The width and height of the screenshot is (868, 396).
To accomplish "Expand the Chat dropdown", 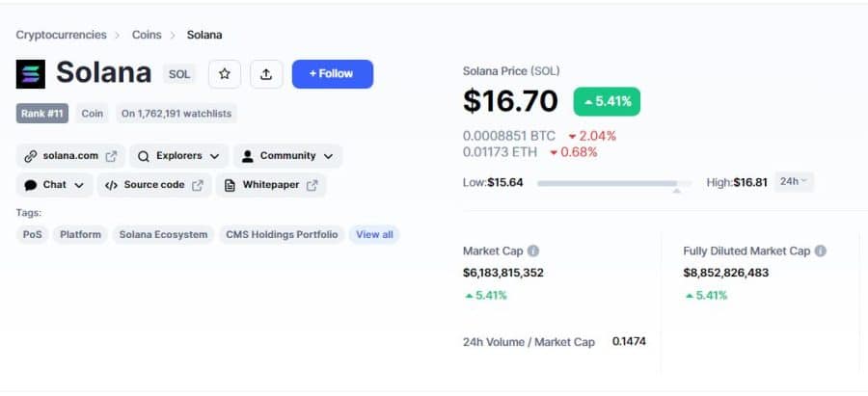I will tap(54, 185).
